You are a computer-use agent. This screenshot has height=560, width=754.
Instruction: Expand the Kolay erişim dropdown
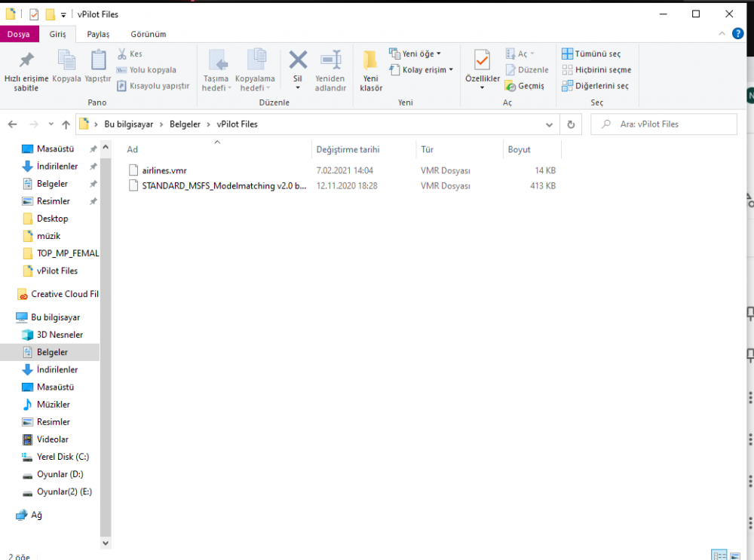click(421, 70)
